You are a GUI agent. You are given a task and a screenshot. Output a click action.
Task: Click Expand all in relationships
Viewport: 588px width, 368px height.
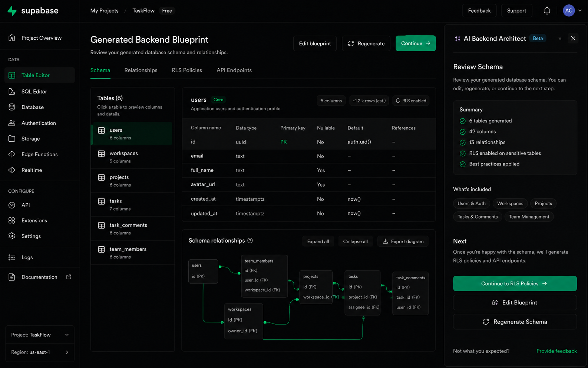click(318, 241)
